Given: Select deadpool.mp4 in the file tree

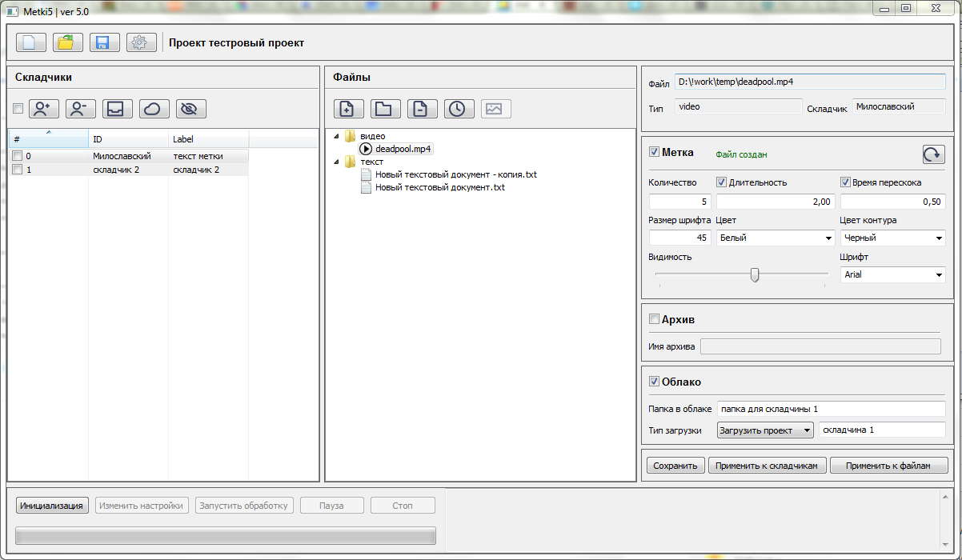Looking at the screenshot, I should tap(403, 149).
